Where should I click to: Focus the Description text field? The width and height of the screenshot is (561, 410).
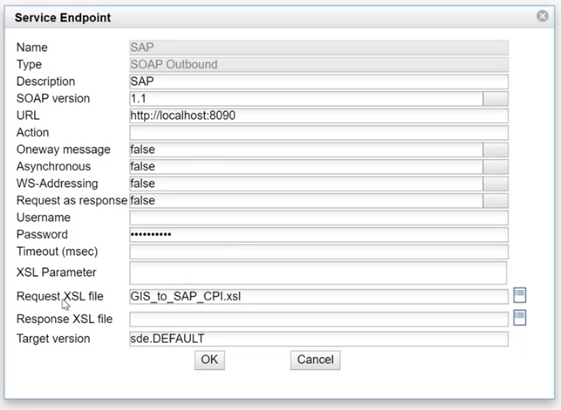pyautogui.click(x=319, y=82)
